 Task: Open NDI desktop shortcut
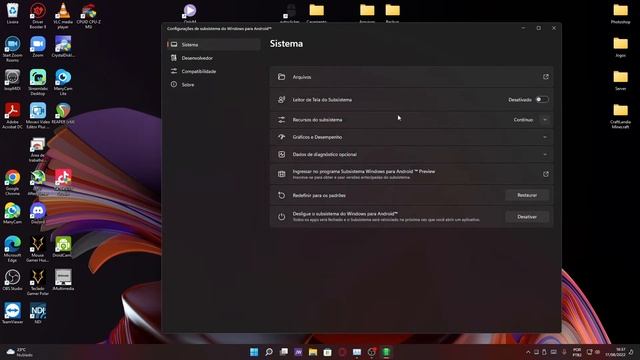coord(38,313)
